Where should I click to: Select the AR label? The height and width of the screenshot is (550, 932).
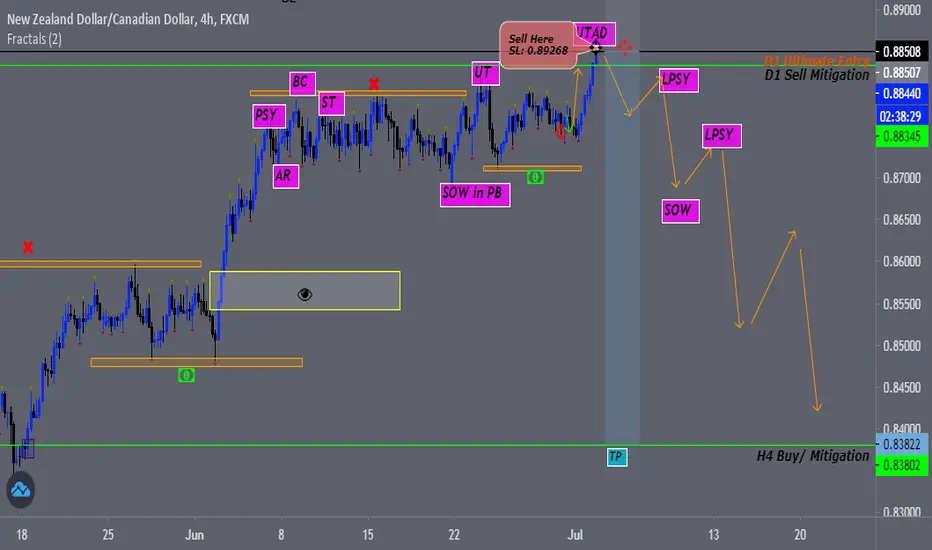285,177
